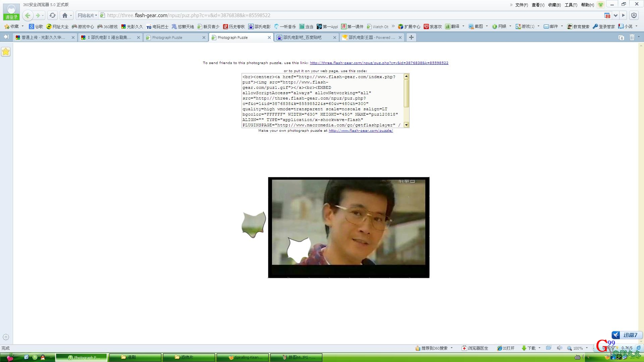Pick up the loose jigsaw puzzle piece
This screenshot has width=644, height=362.
pyautogui.click(x=254, y=224)
